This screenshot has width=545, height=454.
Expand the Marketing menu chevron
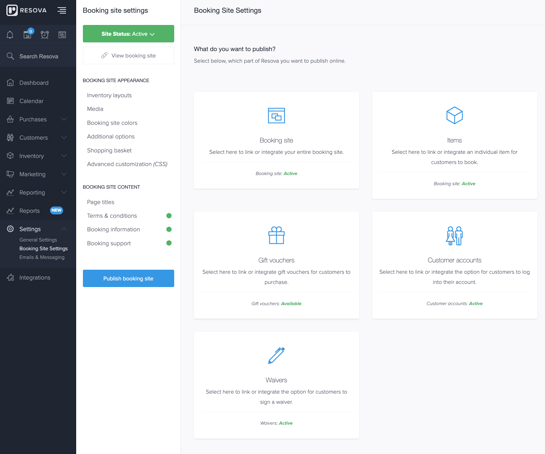(x=64, y=174)
